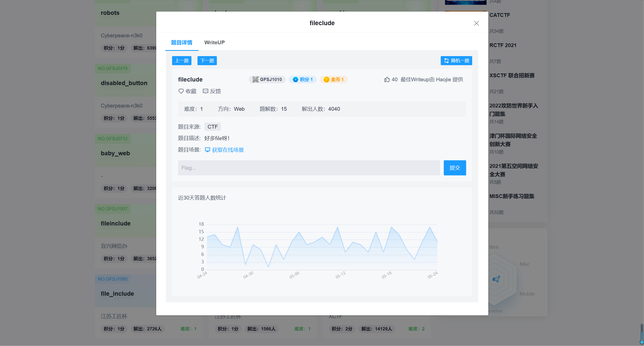The image size is (644, 346).
Task: Open feedback via the 反馈 speech-bubble icon
Action: point(206,91)
